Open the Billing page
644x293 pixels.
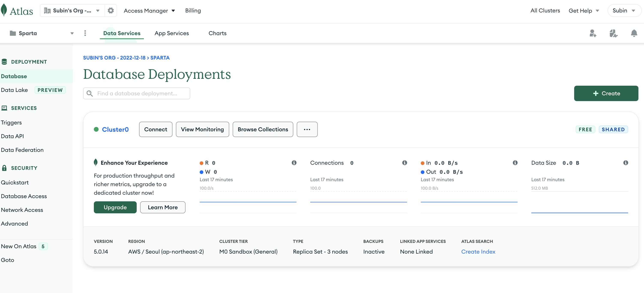tap(193, 10)
